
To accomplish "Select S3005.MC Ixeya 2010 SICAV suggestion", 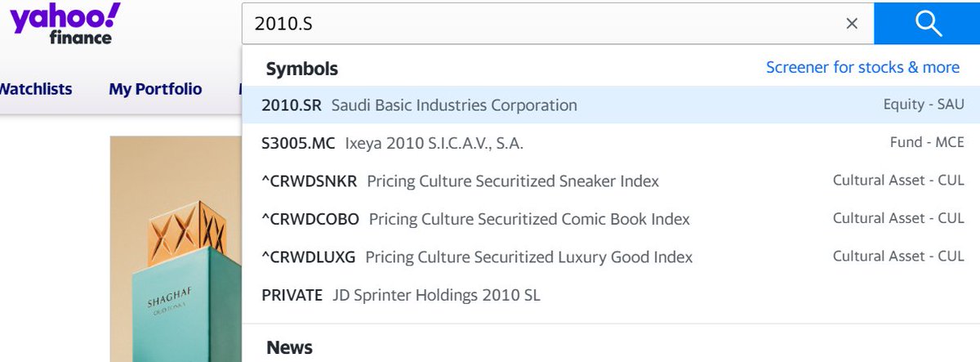I will (392, 143).
